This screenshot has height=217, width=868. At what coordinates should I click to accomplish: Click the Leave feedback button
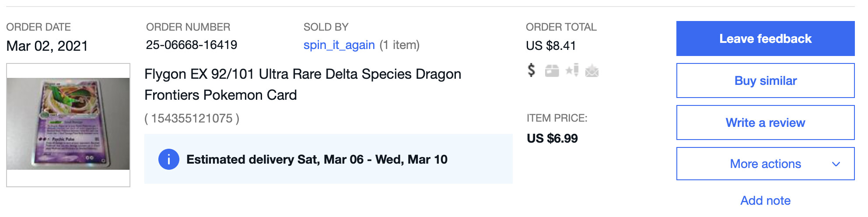point(766,38)
